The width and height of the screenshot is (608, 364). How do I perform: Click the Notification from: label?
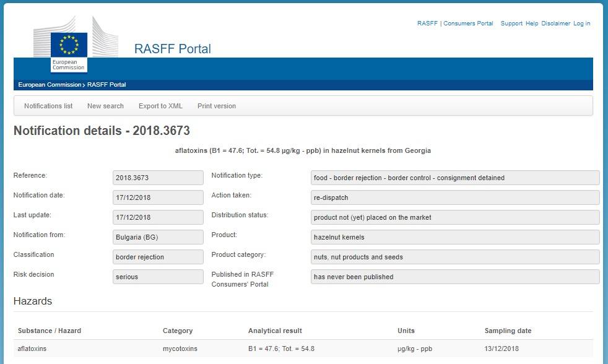point(39,235)
